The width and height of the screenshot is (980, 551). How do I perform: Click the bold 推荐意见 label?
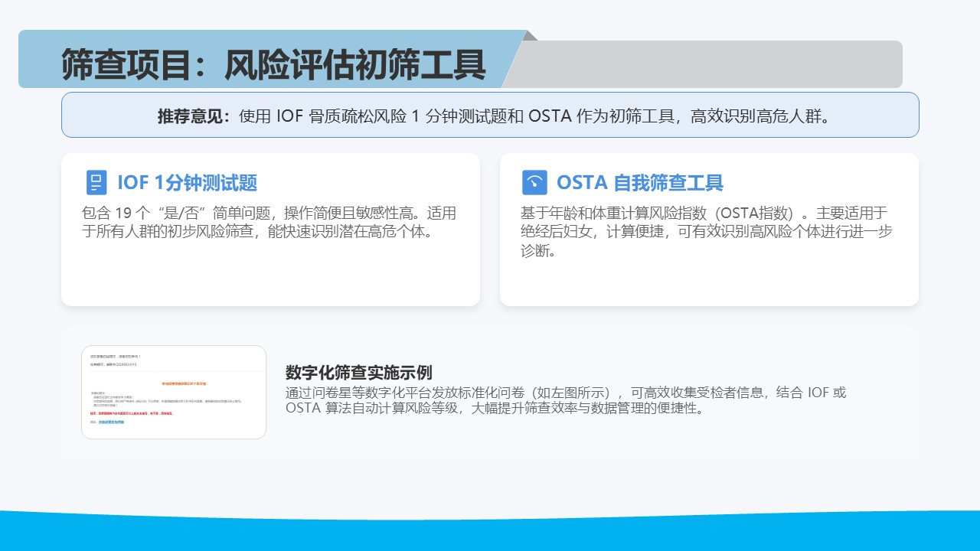(x=194, y=116)
